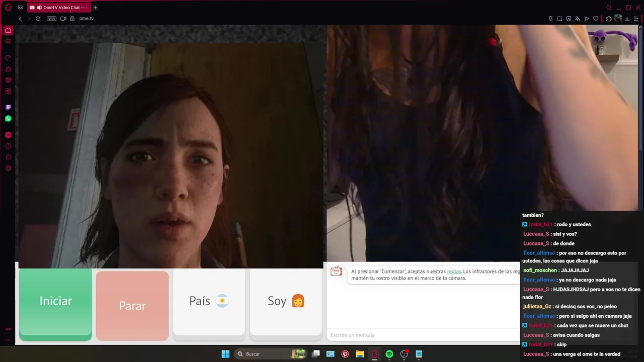The image size is (644, 362).
Task: Open sidebar settings gear icon
Action: (x=8, y=168)
